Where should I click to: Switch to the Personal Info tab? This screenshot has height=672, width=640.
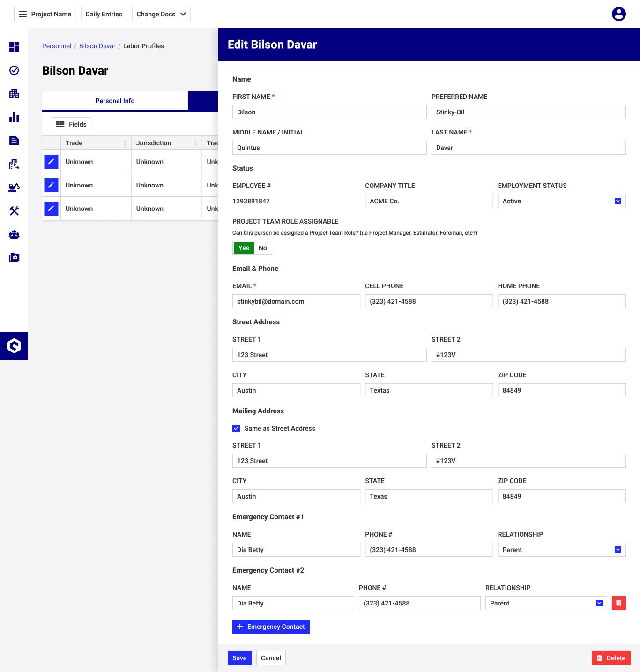(115, 101)
